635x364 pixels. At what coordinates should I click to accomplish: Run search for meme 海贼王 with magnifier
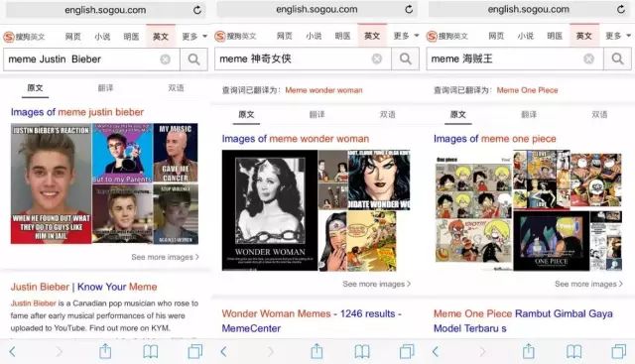tap(617, 60)
